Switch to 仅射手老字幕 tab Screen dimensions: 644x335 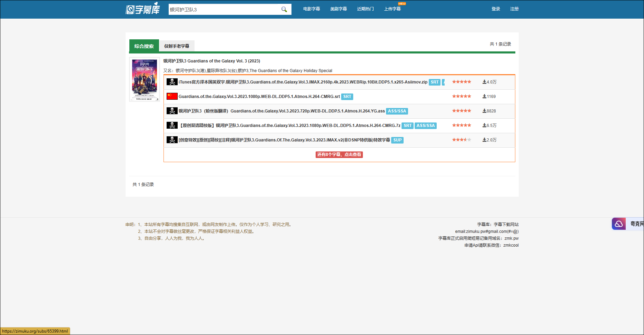pos(177,46)
